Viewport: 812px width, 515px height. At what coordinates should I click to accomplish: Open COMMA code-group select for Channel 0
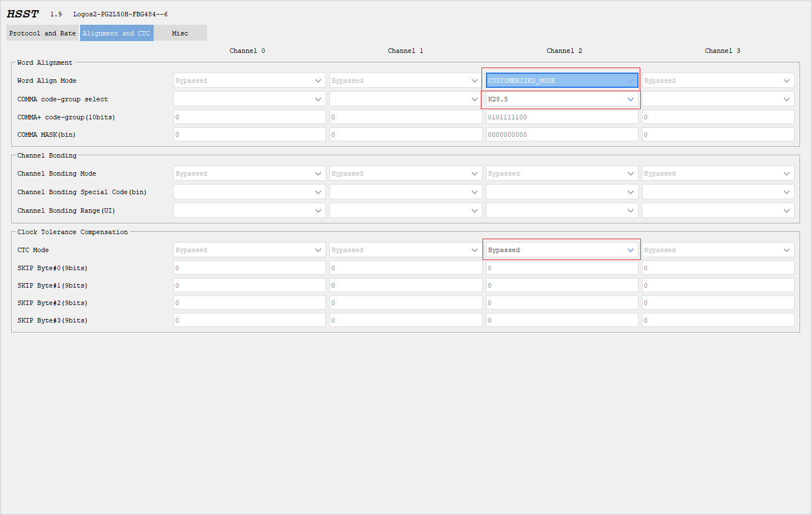(249, 98)
